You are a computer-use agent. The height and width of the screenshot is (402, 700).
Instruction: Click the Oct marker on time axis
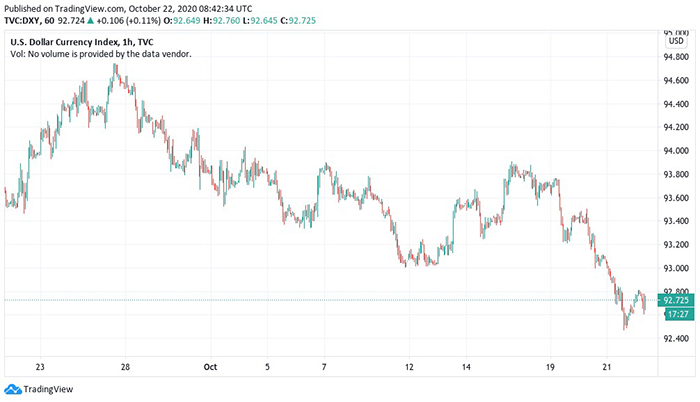[x=208, y=366]
